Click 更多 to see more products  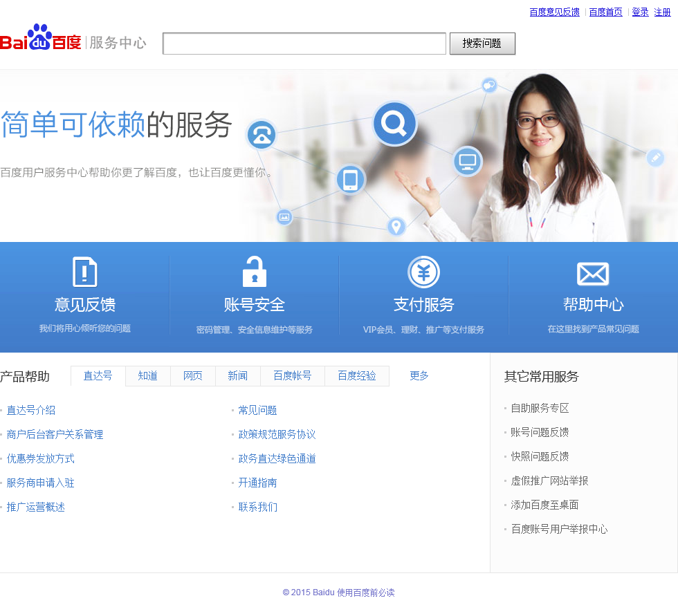coord(419,376)
